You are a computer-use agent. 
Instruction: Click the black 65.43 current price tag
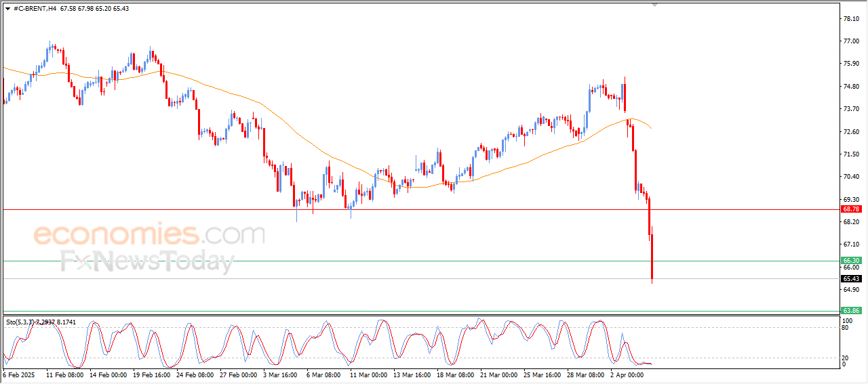[x=851, y=279]
